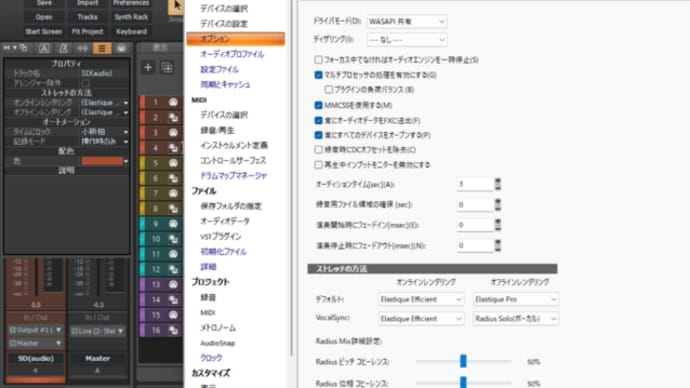Viewport: 690px width, 388px height.
Task: Click the Add Track plus icon
Action: [148, 68]
